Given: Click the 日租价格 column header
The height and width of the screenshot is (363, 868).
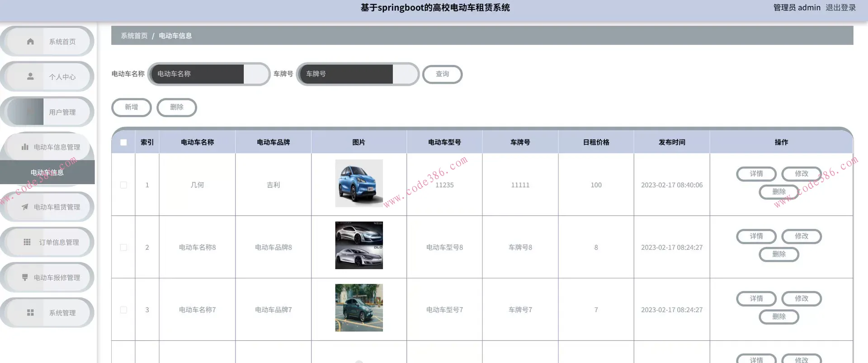Looking at the screenshot, I should 596,142.
